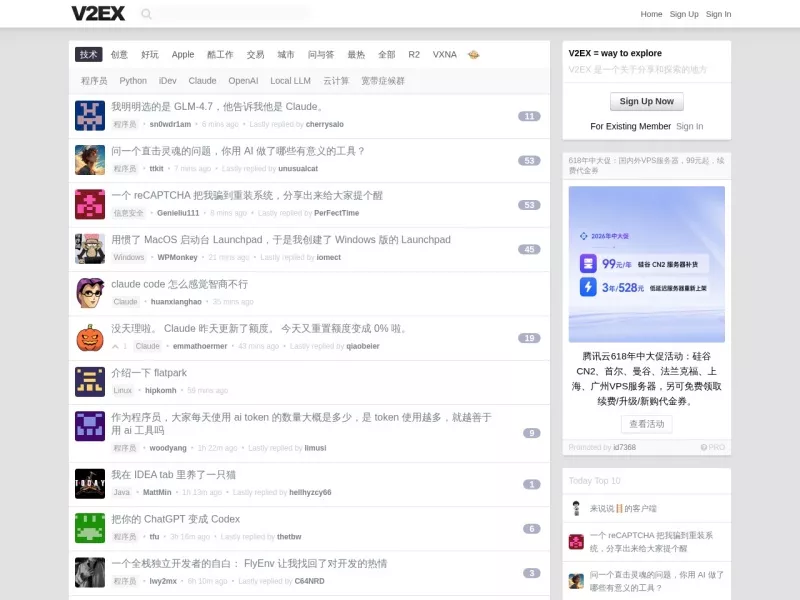This screenshot has width=800, height=600.
Task: Click lwy2mx's avatar
Action: coord(90,572)
